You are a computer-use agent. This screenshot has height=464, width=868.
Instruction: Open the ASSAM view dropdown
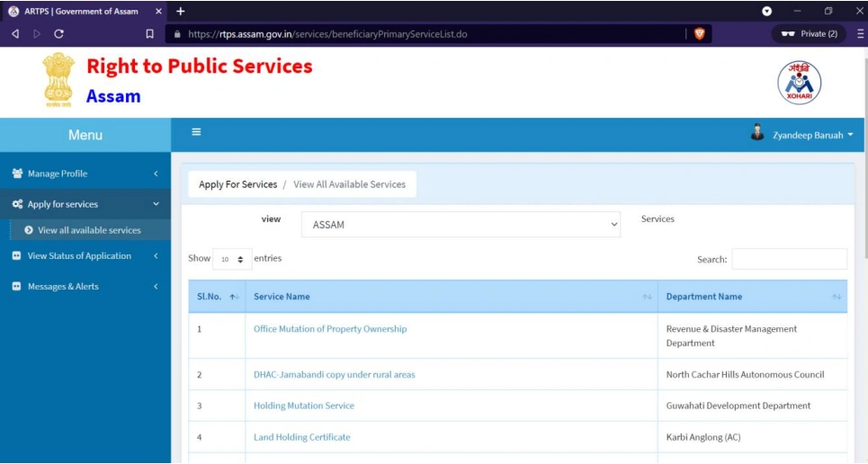click(461, 224)
